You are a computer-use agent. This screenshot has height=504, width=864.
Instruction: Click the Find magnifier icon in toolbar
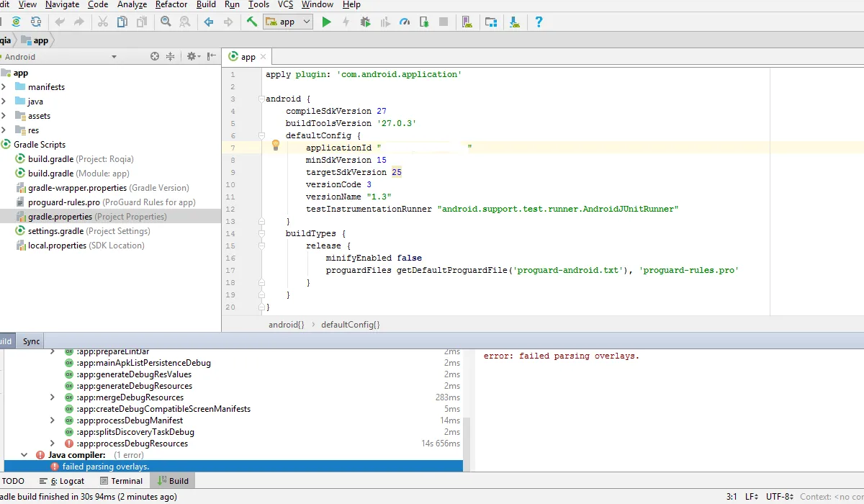(x=166, y=22)
